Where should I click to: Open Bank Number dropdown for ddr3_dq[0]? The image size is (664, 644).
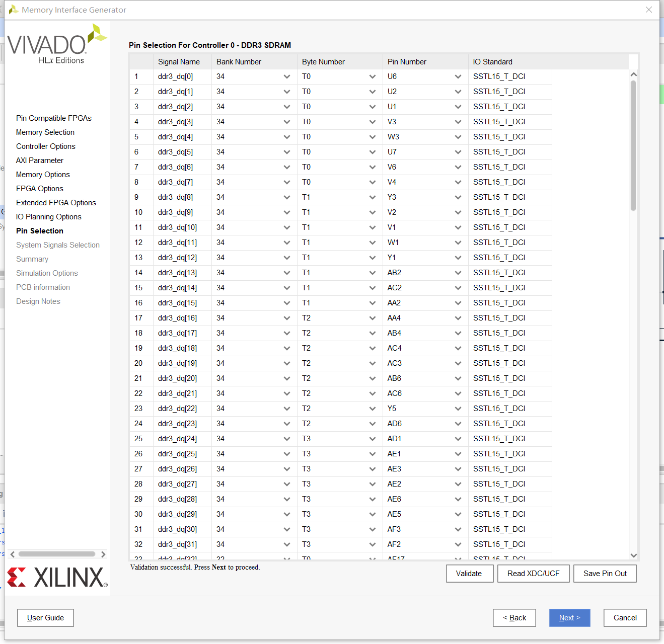(287, 76)
